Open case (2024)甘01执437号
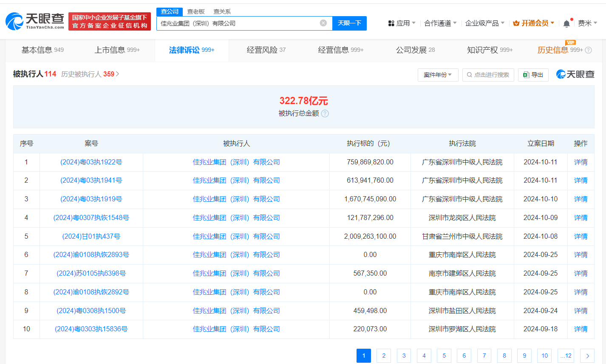The width and height of the screenshot is (606, 364). 91,237
